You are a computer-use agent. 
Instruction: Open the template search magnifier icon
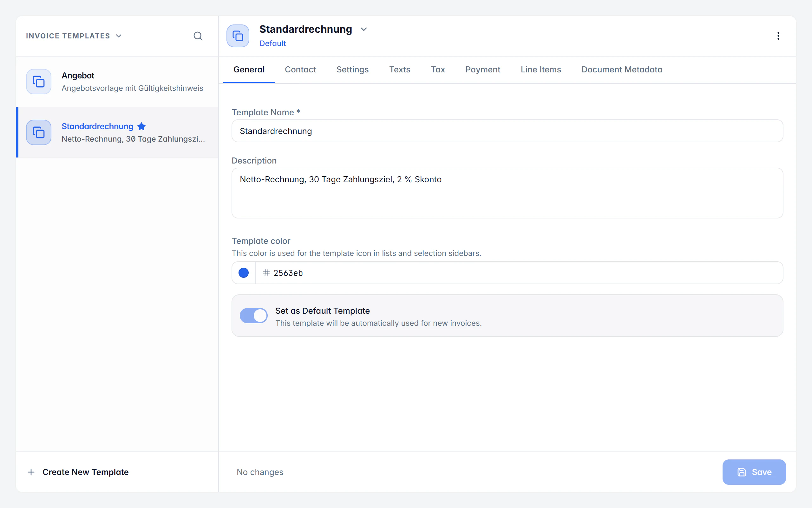tap(198, 36)
